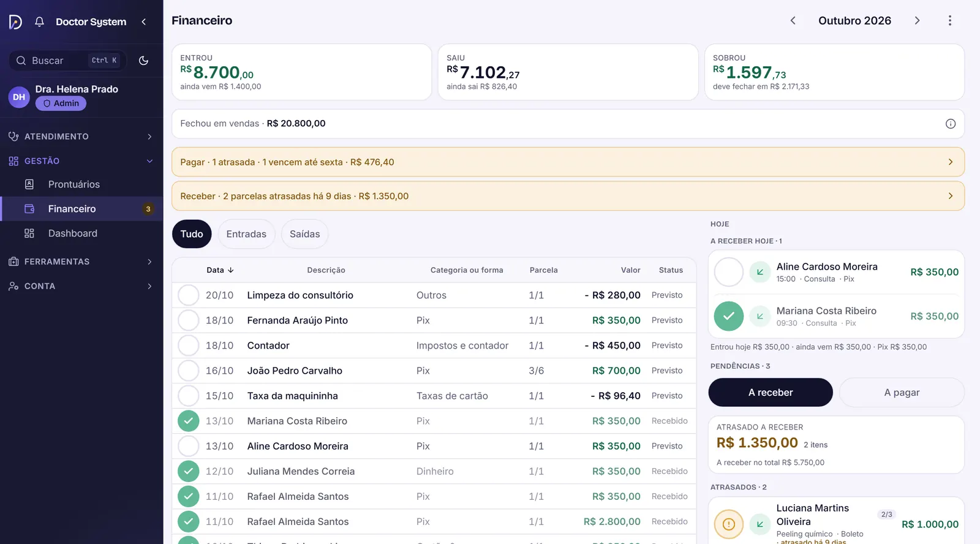Open the Receber alert details chevron
This screenshot has height=544, width=980.
point(951,196)
